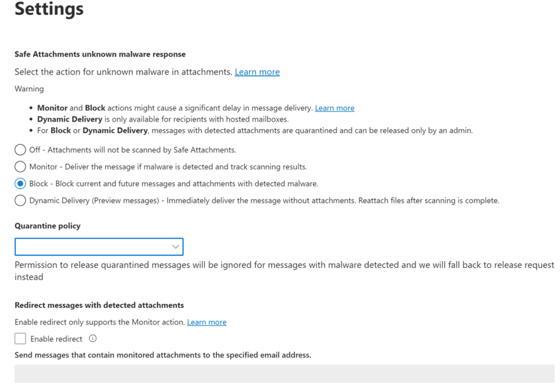Select the Off radio button circle
The width and height of the screenshot is (560, 392).
[x=20, y=150]
